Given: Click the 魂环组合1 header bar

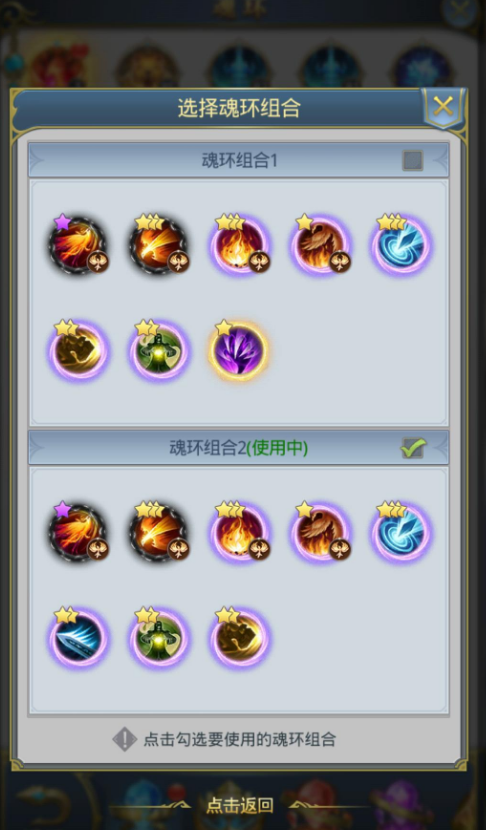Looking at the screenshot, I should [x=239, y=160].
